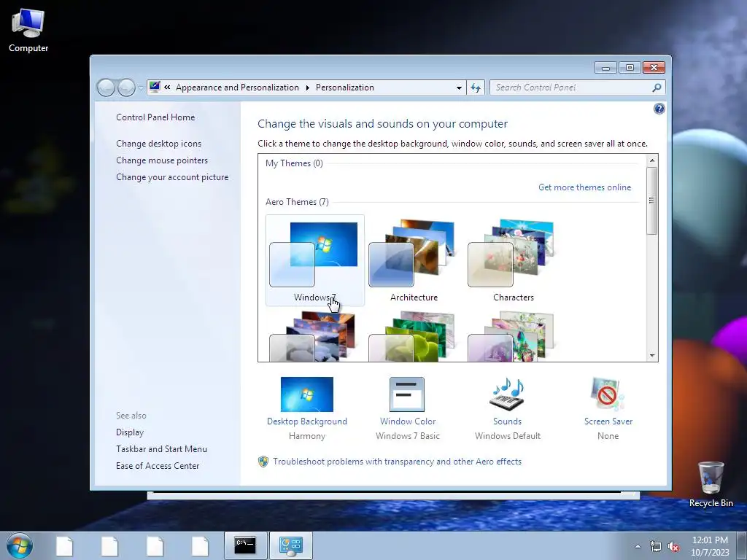Click the Control Panel address bar icon
The width and height of the screenshot is (747, 560).
(155, 87)
